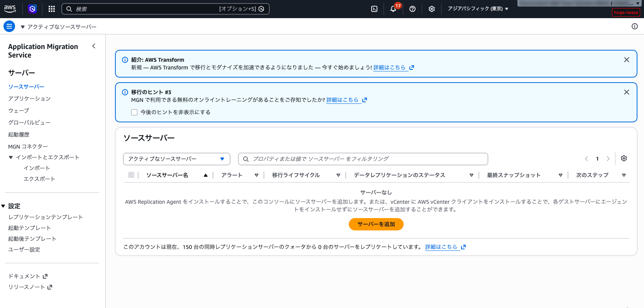Open the Amazon Q purple icon

(x=32, y=9)
